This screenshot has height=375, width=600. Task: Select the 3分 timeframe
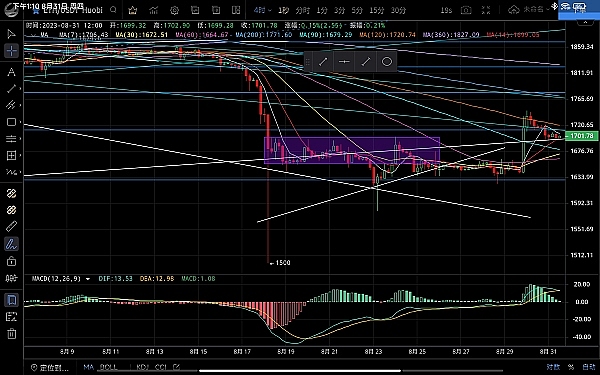pyautogui.click(x=339, y=10)
